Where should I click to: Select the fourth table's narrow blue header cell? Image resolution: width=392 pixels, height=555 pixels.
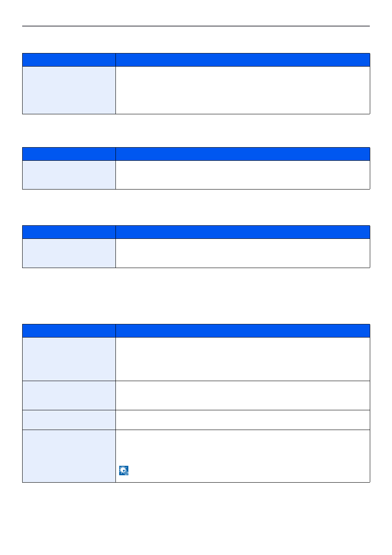[x=69, y=331]
